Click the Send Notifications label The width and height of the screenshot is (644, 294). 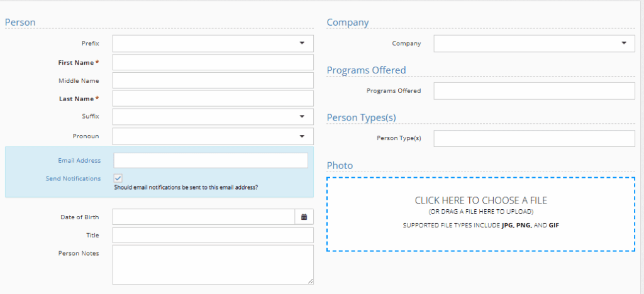(73, 178)
